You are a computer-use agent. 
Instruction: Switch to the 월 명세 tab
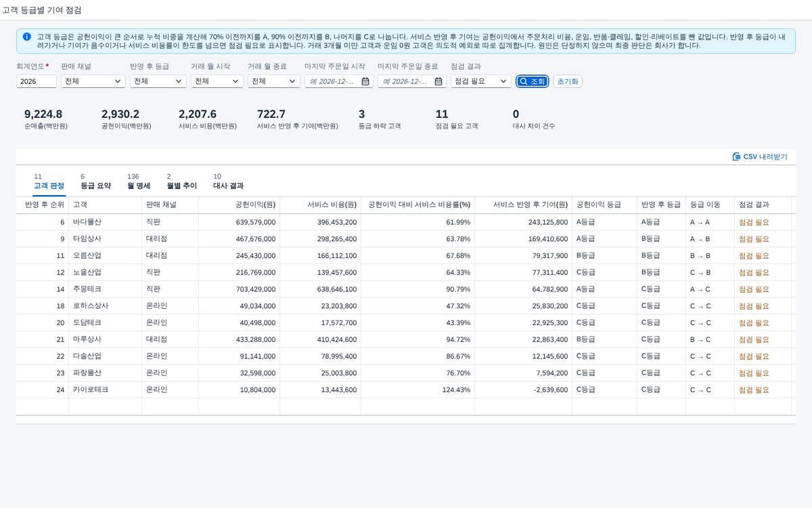click(x=138, y=181)
